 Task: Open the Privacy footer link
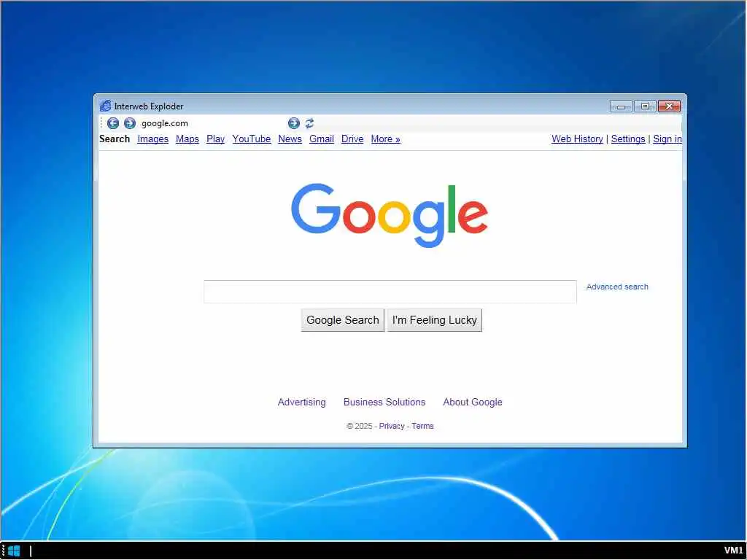click(392, 426)
